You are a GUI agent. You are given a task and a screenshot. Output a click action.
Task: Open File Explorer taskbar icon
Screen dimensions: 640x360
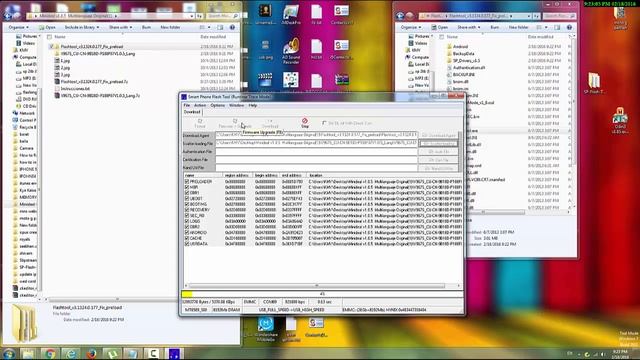tap(28, 353)
